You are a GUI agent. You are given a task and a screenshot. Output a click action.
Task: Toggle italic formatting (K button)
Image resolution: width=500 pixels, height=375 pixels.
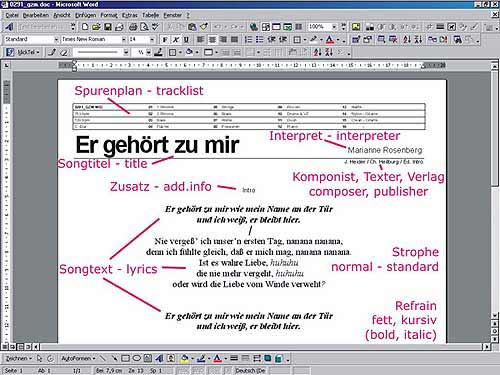coord(176,40)
